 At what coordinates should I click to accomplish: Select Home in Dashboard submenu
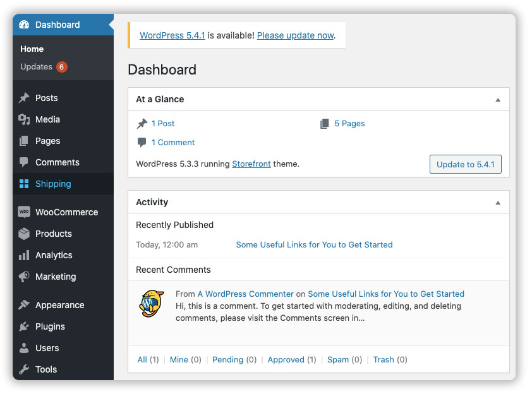pyautogui.click(x=32, y=49)
